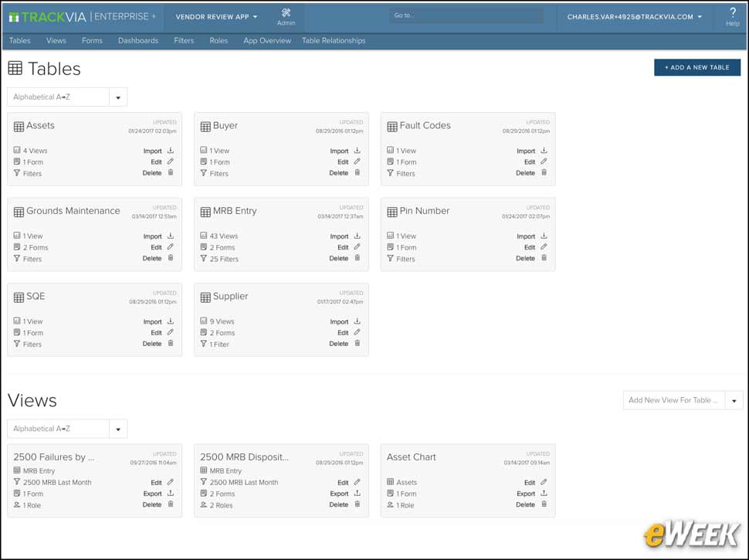Click Delete on the MRB Entry card
Screen dimensions: 749x560
pos(339,258)
